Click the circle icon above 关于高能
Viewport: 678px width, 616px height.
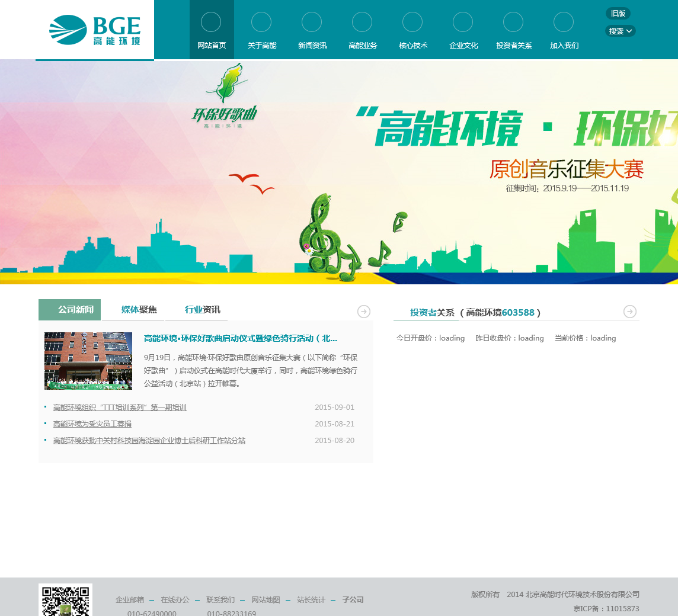(261, 22)
